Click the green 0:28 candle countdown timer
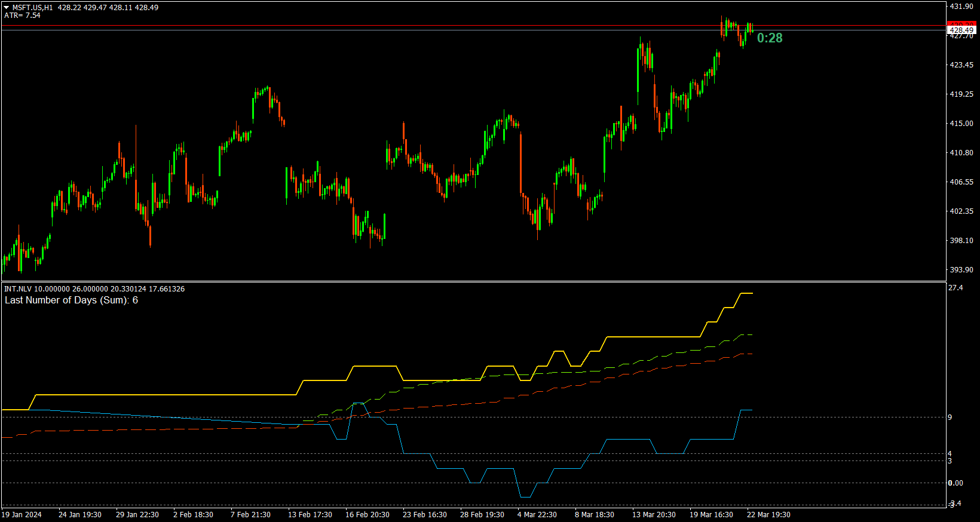Viewport: 980px width, 522px height. [x=770, y=38]
